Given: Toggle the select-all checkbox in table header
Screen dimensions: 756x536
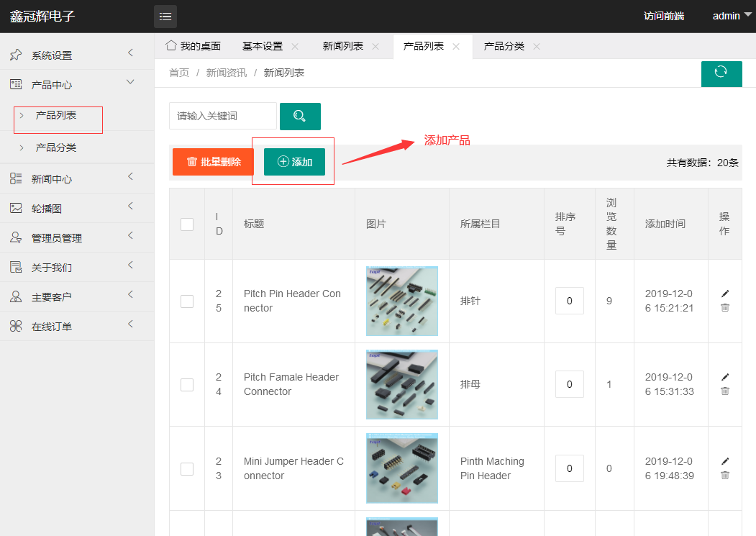Looking at the screenshot, I should point(187,224).
